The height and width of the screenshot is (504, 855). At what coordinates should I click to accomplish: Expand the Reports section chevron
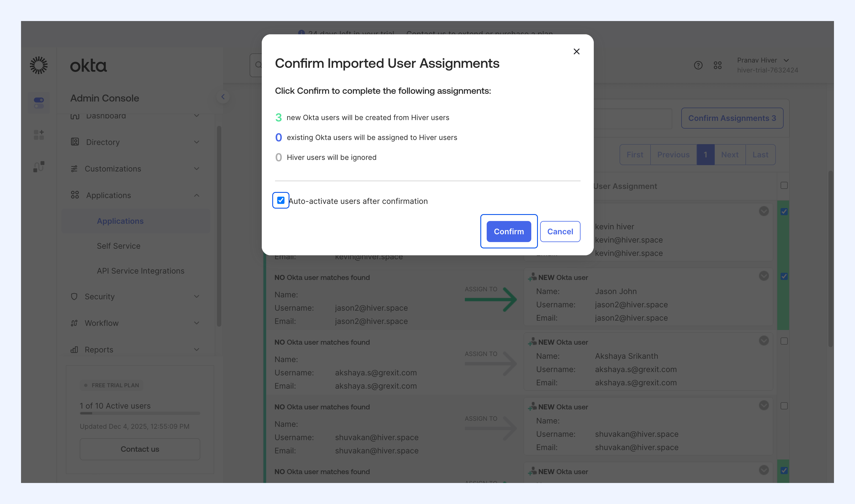197,349
